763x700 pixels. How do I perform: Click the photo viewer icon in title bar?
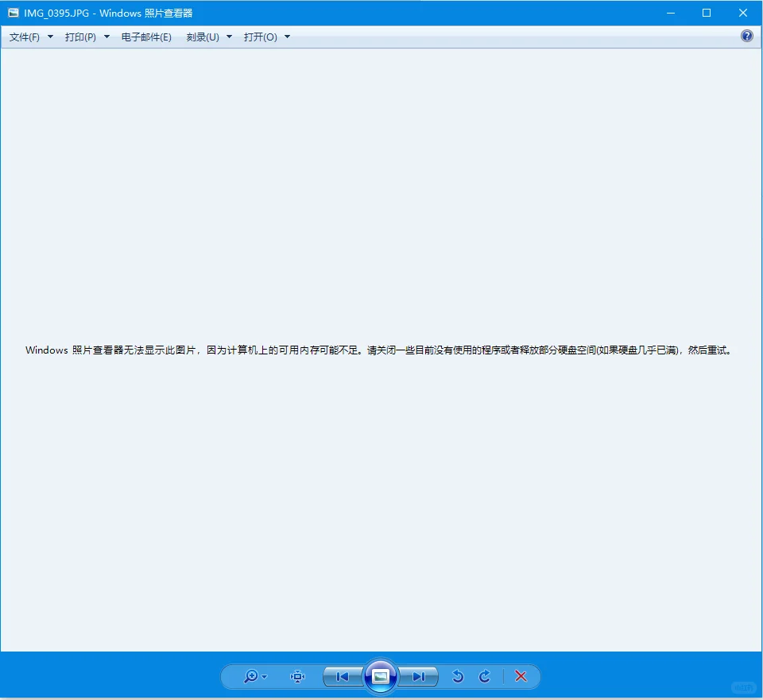(12, 13)
